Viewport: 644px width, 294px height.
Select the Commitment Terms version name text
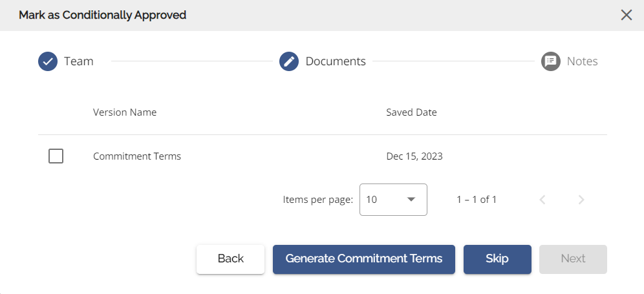[137, 156]
